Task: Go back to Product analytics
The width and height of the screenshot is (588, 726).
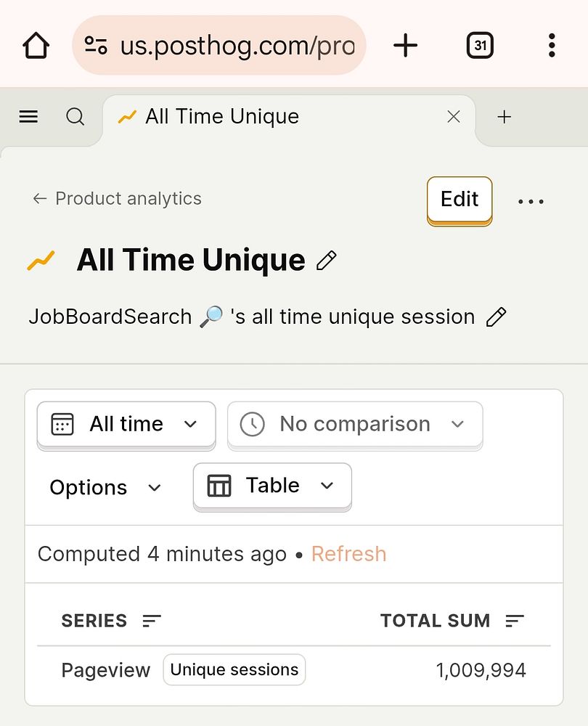Action: [118, 198]
